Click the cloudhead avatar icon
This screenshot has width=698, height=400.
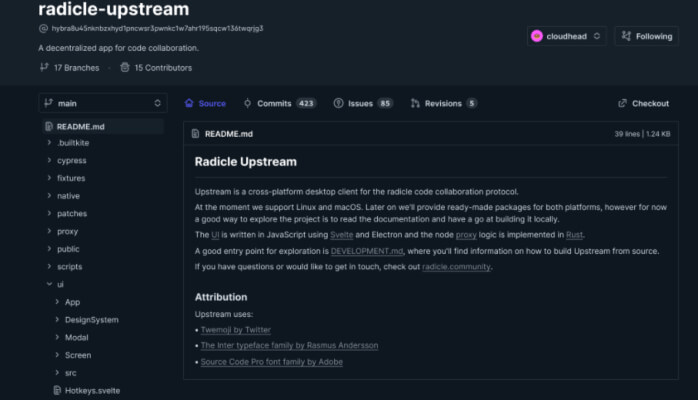pyautogui.click(x=537, y=36)
